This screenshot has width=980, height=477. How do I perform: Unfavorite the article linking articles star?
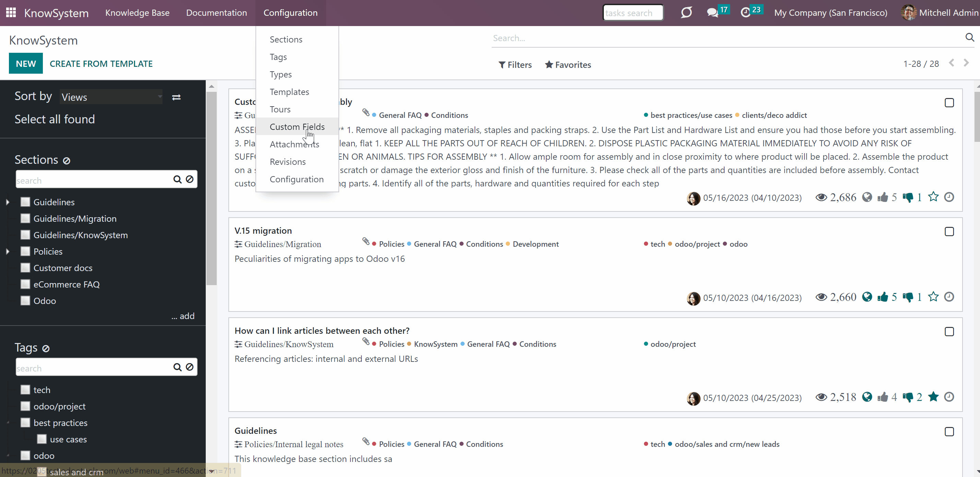(x=933, y=397)
